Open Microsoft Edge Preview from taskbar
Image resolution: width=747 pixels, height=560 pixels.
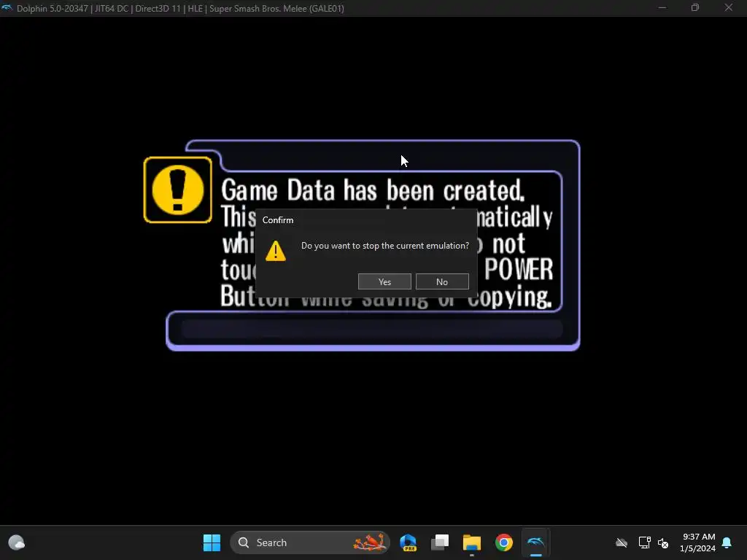(x=409, y=542)
